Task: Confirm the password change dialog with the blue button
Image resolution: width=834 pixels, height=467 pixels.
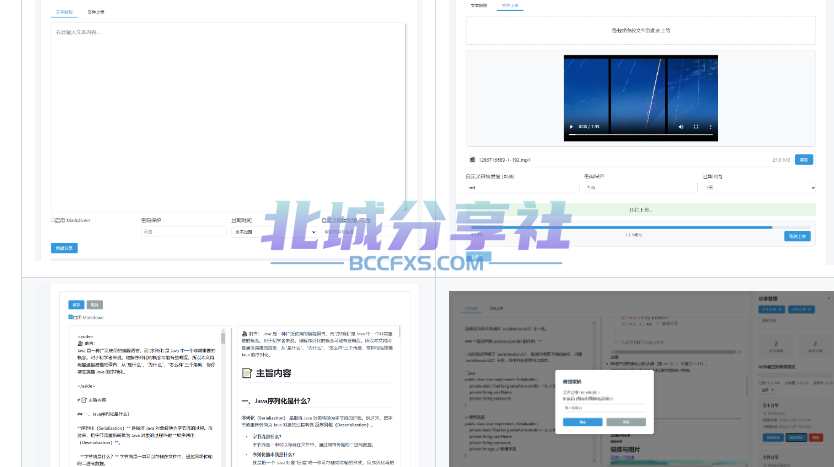Action: [x=582, y=422]
